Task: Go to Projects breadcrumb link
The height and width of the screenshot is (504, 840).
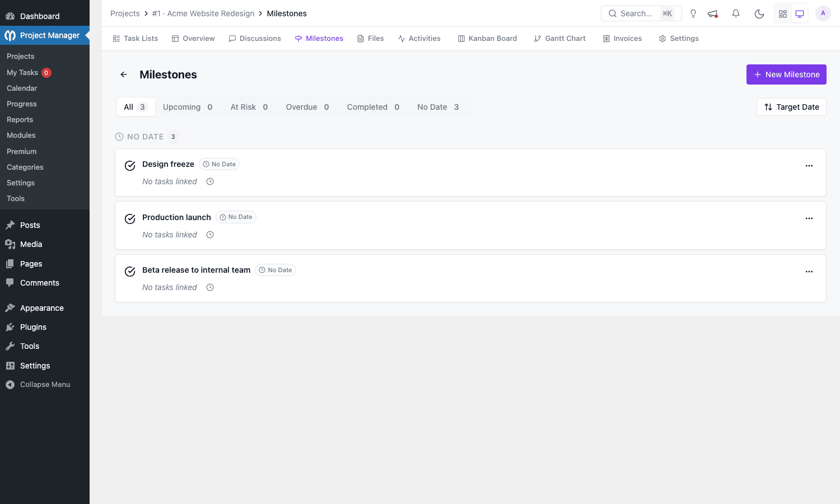Action: [x=125, y=13]
